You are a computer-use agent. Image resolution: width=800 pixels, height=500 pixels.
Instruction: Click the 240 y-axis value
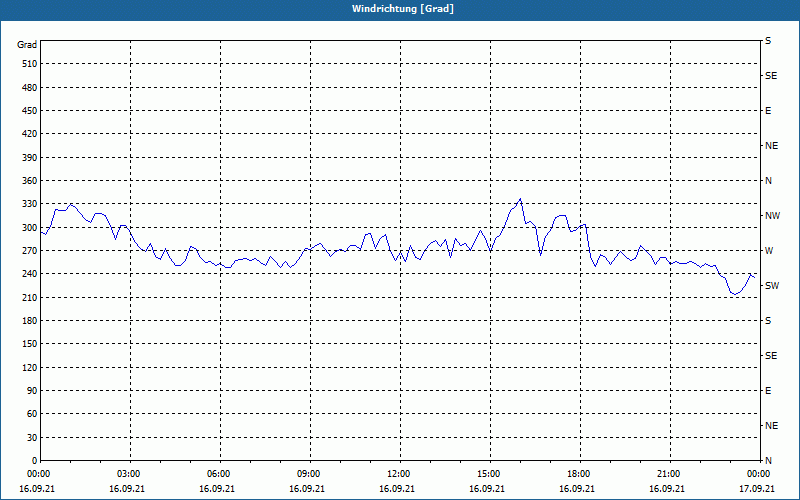30,274
